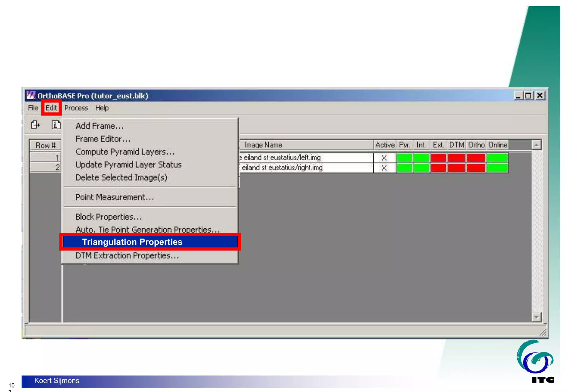Select row number 1 header

tap(46, 158)
